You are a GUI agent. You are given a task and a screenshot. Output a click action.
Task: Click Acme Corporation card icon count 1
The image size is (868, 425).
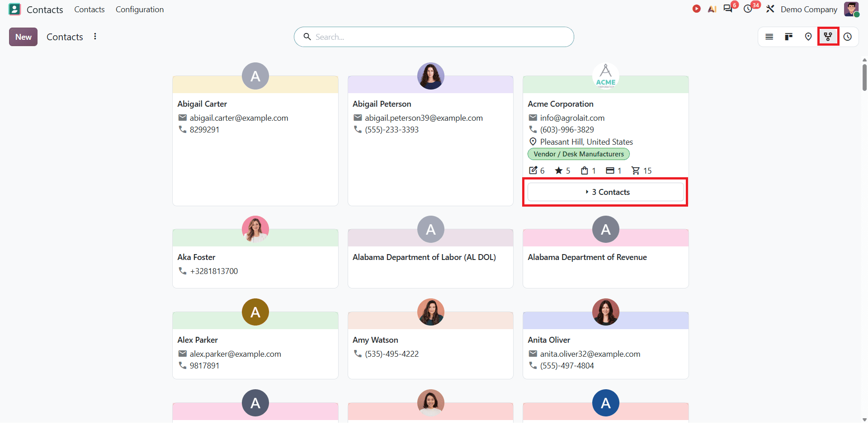click(x=613, y=170)
